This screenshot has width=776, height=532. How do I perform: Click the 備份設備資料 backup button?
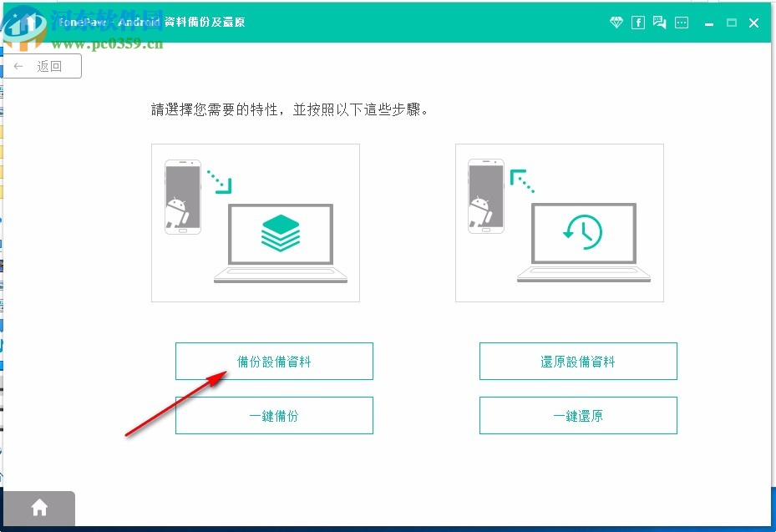pyautogui.click(x=274, y=361)
